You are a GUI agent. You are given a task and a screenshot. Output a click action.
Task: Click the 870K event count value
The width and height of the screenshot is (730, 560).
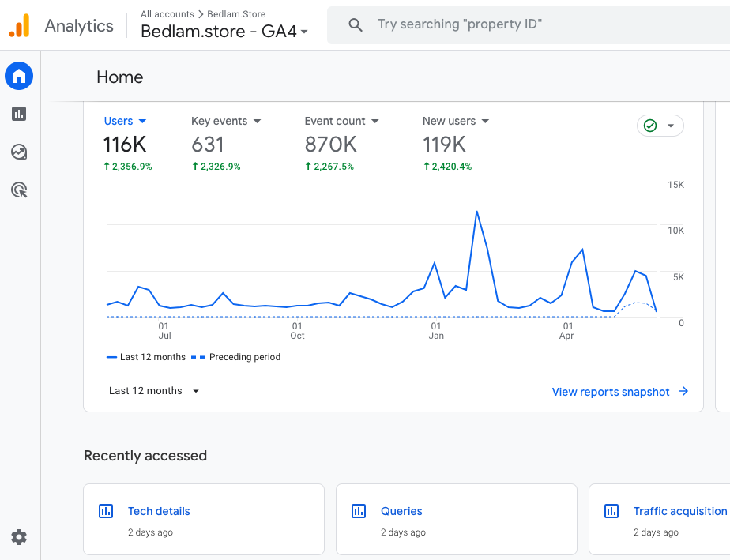point(331,145)
